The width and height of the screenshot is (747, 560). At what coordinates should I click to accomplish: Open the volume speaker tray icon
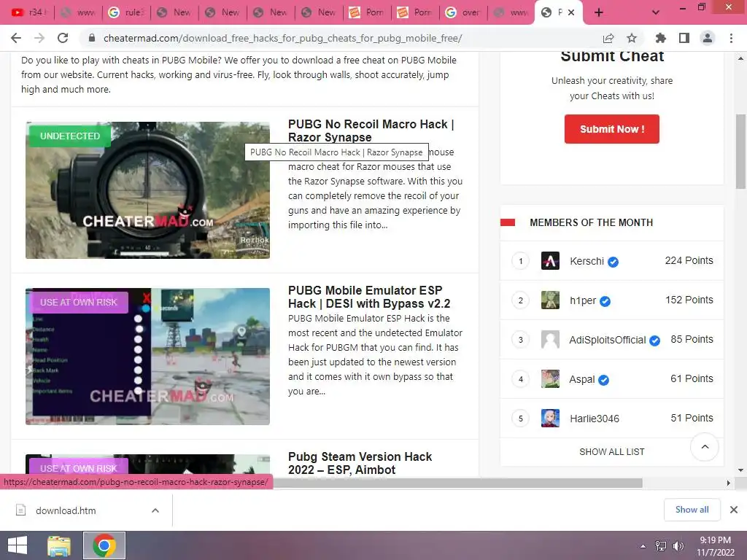tap(678, 546)
